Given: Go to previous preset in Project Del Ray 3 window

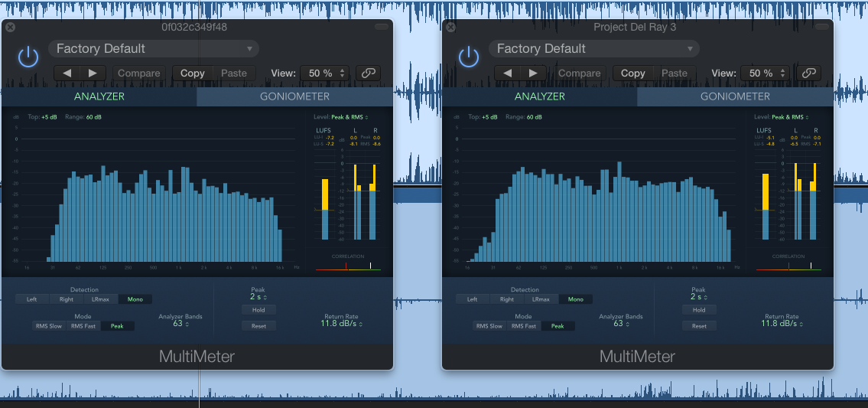Looking at the screenshot, I should pos(508,73).
